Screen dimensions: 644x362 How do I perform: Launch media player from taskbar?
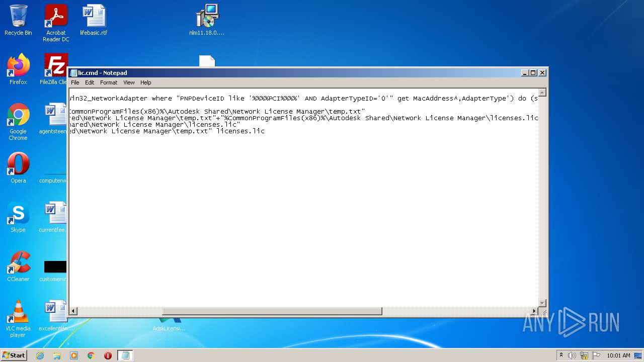74,355
